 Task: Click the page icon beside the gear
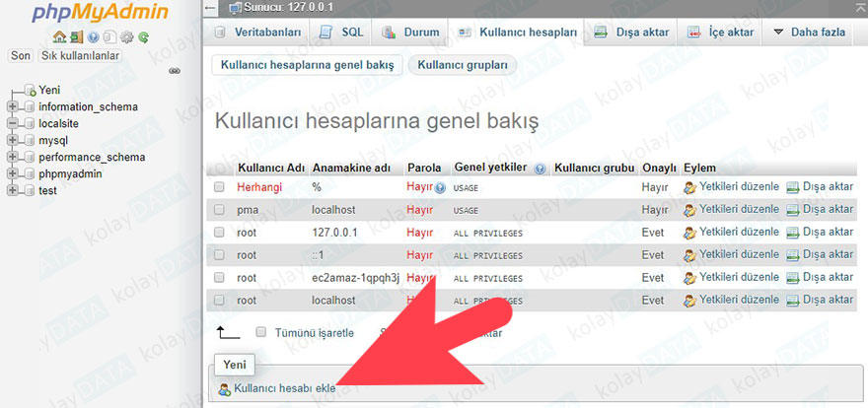pos(109,37)
